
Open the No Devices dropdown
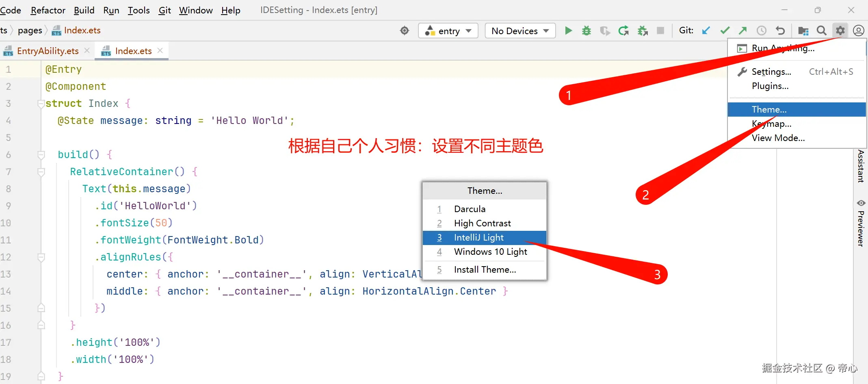520,31
